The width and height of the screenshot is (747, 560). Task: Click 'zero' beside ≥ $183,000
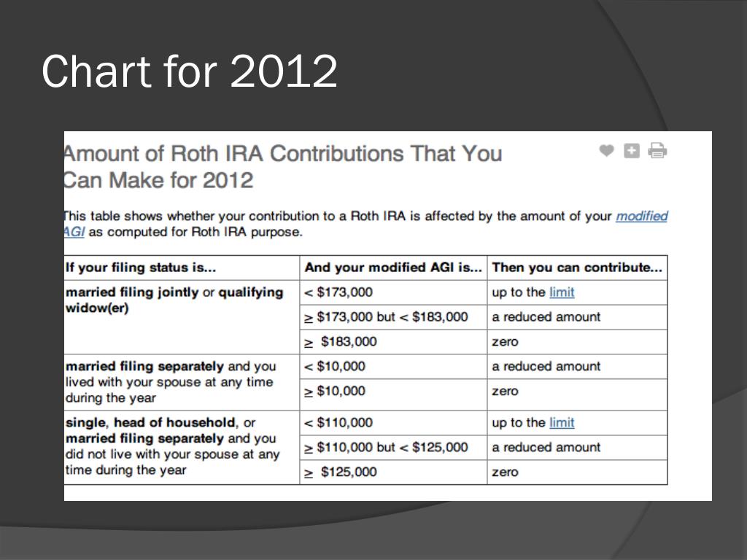click(578, 342)
